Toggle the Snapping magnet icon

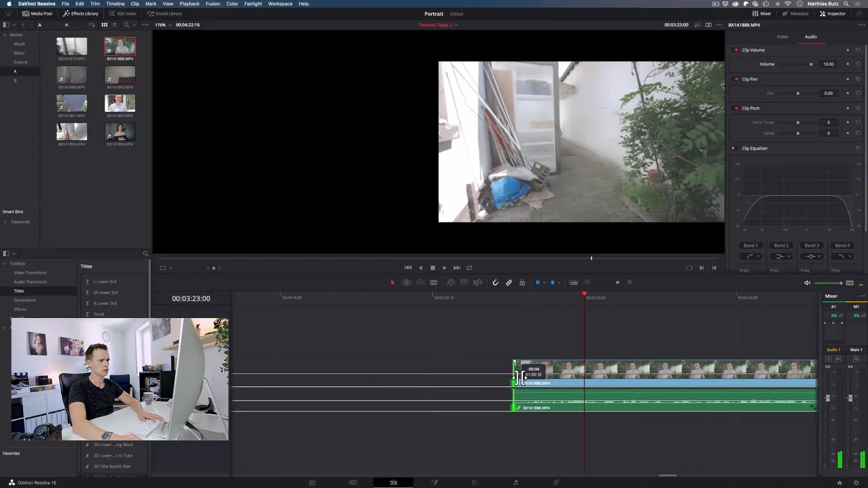click(x=495, y=282)
